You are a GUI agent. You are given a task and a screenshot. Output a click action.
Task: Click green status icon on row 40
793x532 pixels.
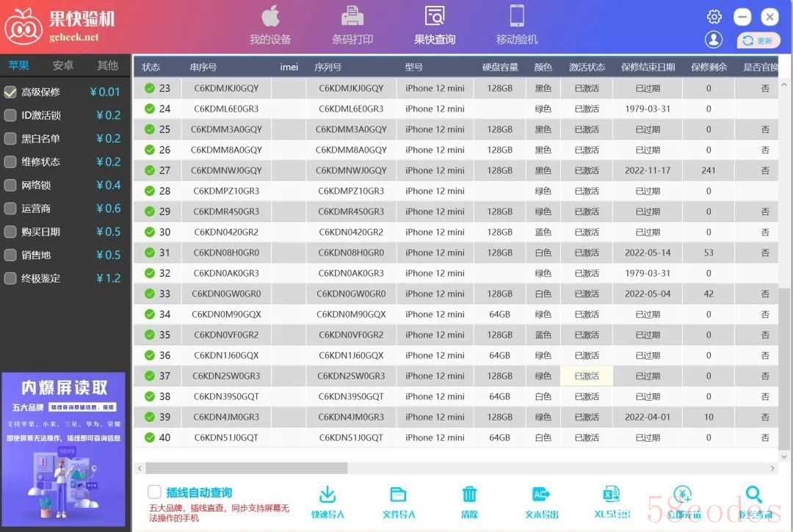(x=150, y=437)
